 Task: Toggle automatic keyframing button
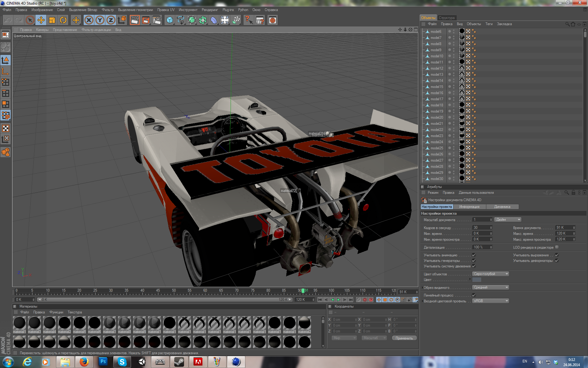[x=365, y=300]
